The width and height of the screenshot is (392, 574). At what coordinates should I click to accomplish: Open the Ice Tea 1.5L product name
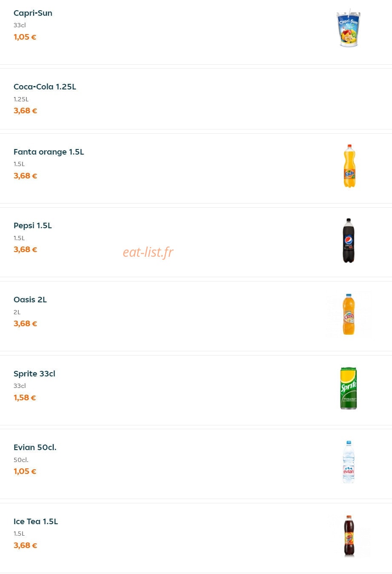pyautogui.click(x=36, y=522)
